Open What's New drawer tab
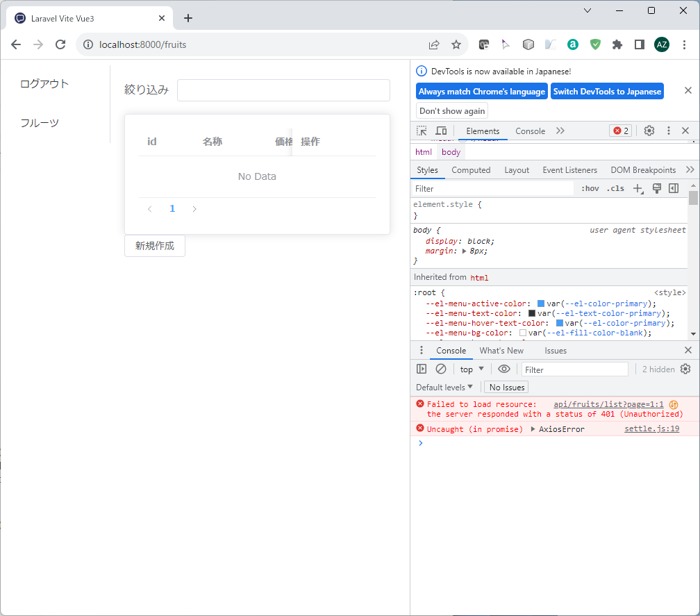 501,351
